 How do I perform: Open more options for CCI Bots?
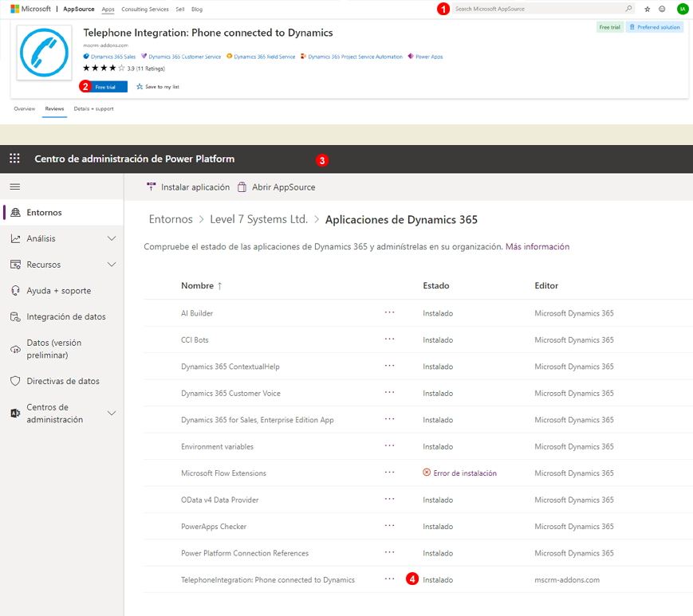coord(389,339)
